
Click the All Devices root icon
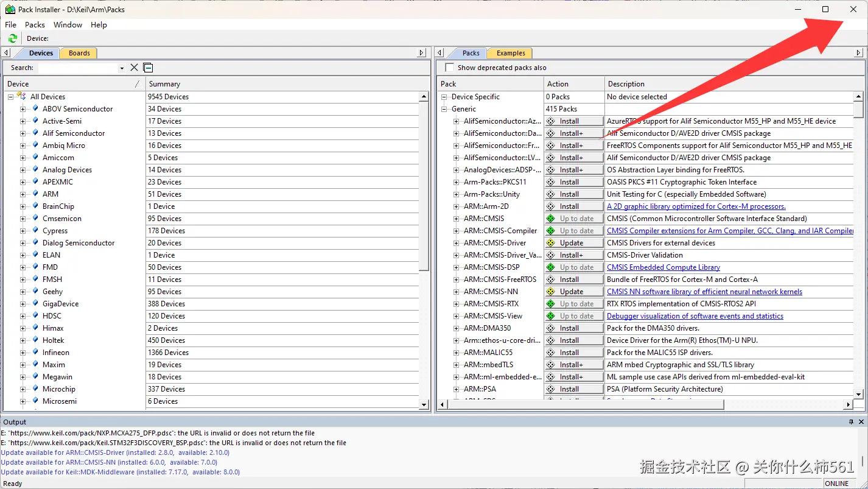[21, 96]
